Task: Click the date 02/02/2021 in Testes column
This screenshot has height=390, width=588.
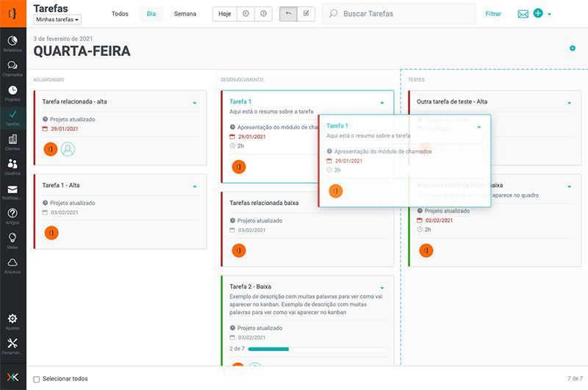Action: [439, 220]
